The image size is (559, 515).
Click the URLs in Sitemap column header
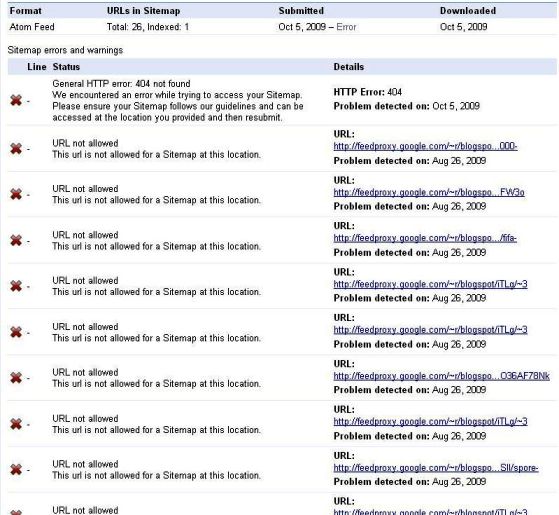point(143,11)
